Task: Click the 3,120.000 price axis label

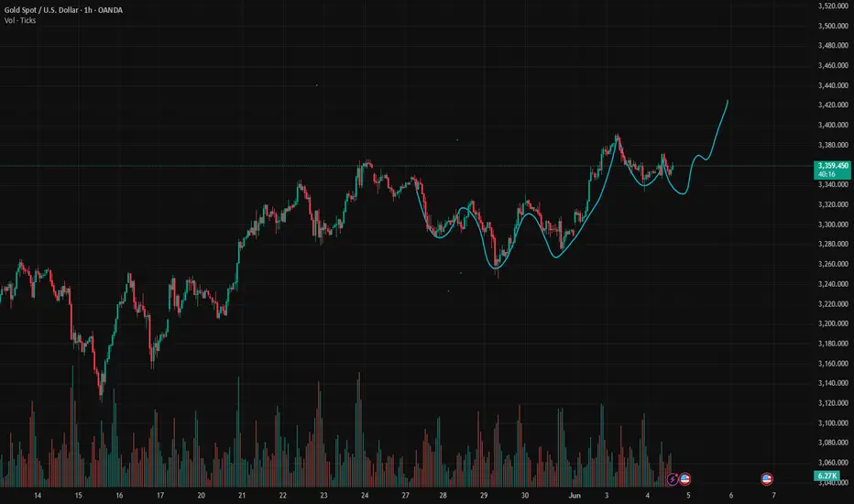Action: pos(833,402)
